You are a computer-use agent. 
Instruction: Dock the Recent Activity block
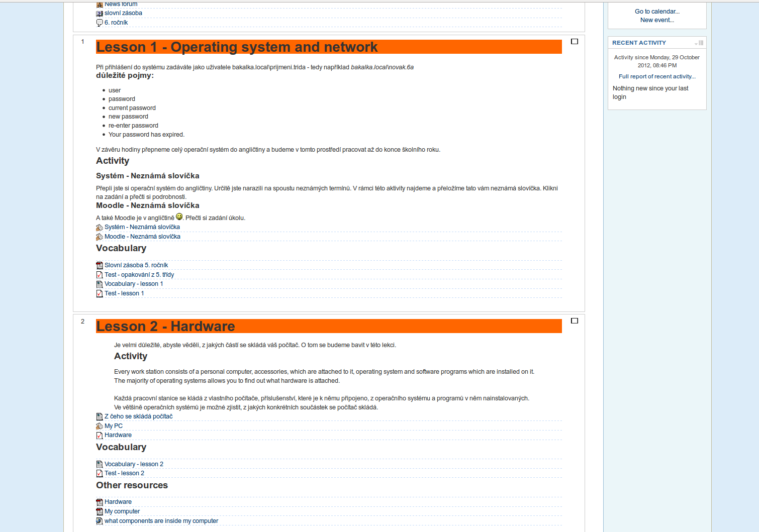pos(701,43)
